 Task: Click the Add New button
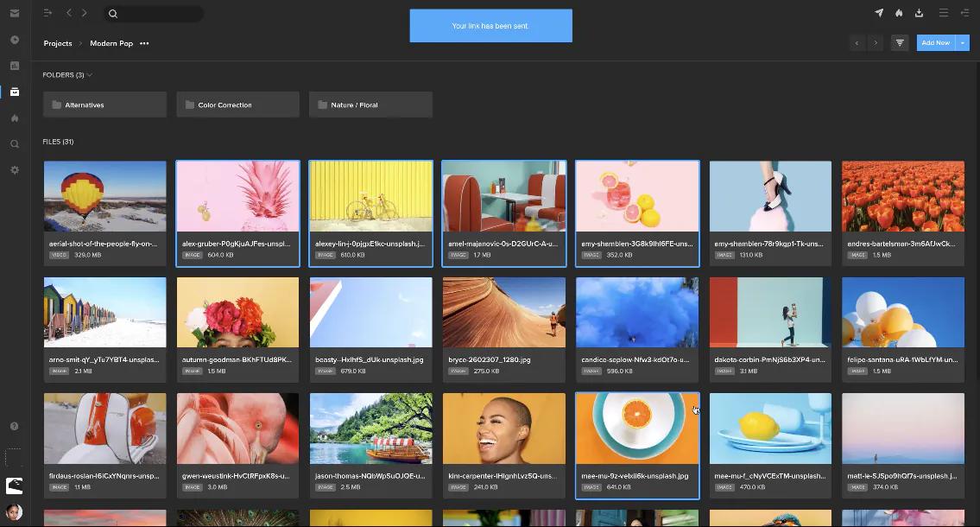click(x=936, y=42)
